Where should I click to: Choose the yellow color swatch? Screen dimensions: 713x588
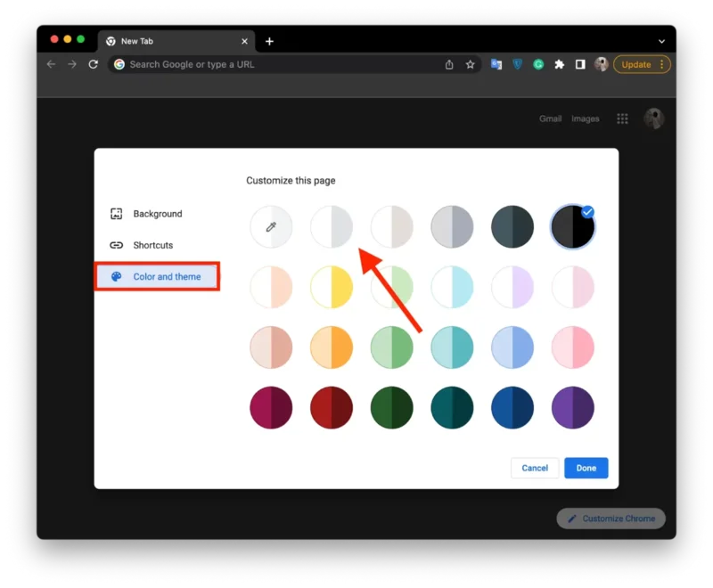332,287
